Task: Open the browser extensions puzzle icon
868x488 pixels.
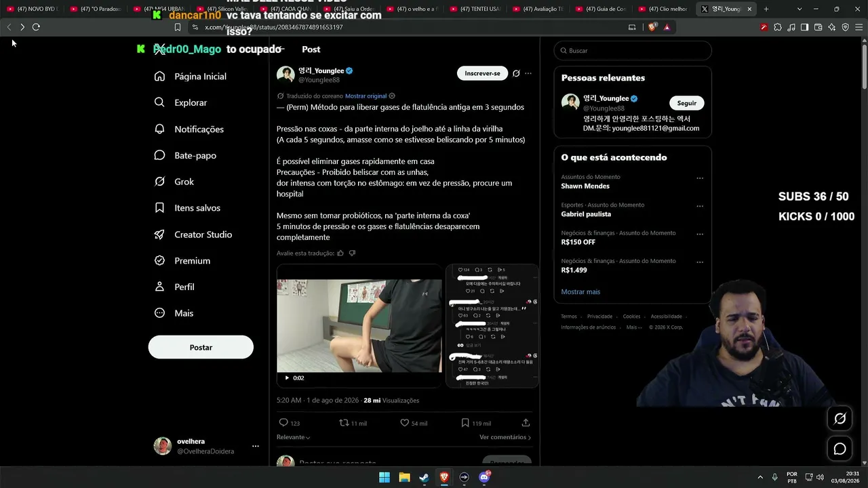Action: (x=777, y=27)
